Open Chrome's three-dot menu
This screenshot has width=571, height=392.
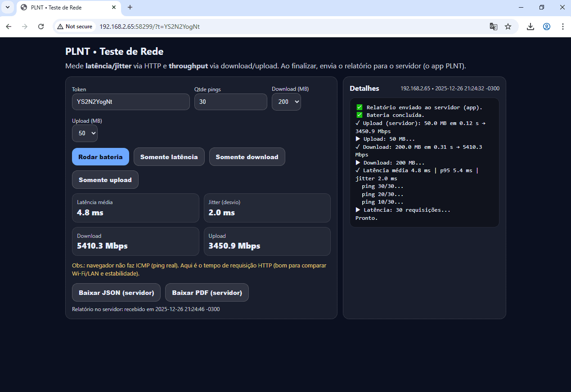(563, 27)
